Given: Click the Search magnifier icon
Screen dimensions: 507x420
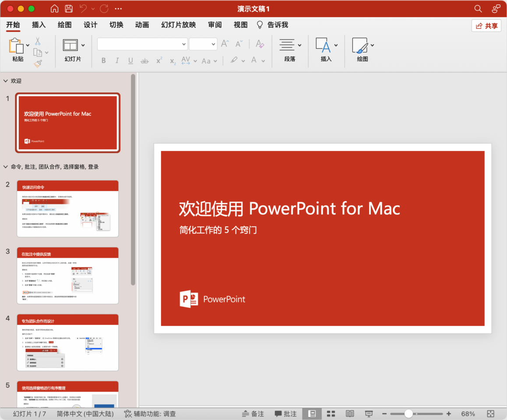Looking at the screenshot, I should (x=478, y=9).
